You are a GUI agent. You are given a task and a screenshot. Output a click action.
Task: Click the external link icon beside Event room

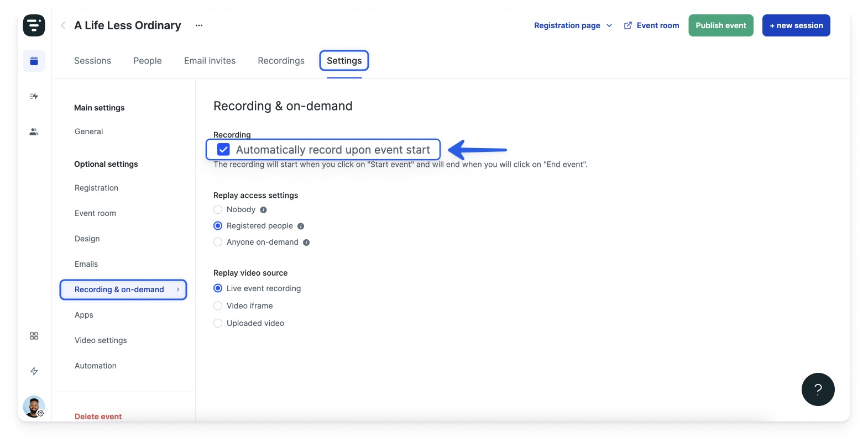point(628,25)
